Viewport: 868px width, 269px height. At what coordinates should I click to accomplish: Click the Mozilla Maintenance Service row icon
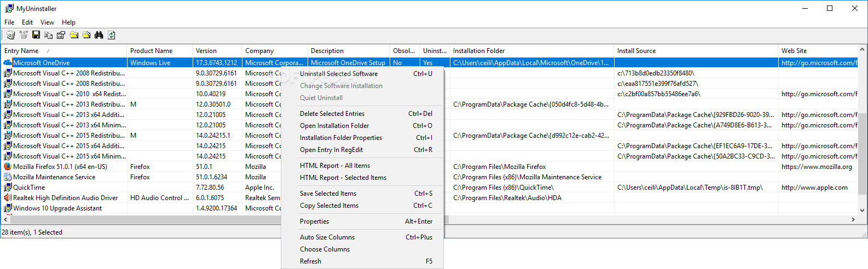point(8,177)
